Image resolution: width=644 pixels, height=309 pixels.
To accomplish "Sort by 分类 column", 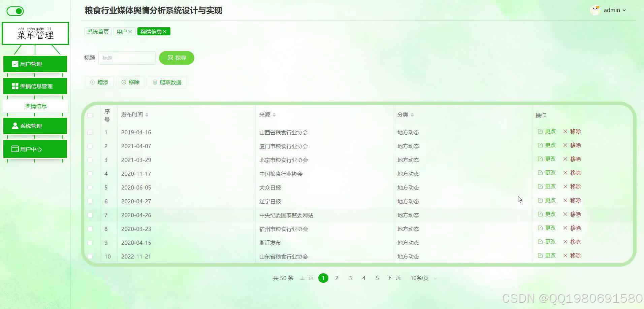I will coord(412,115).
